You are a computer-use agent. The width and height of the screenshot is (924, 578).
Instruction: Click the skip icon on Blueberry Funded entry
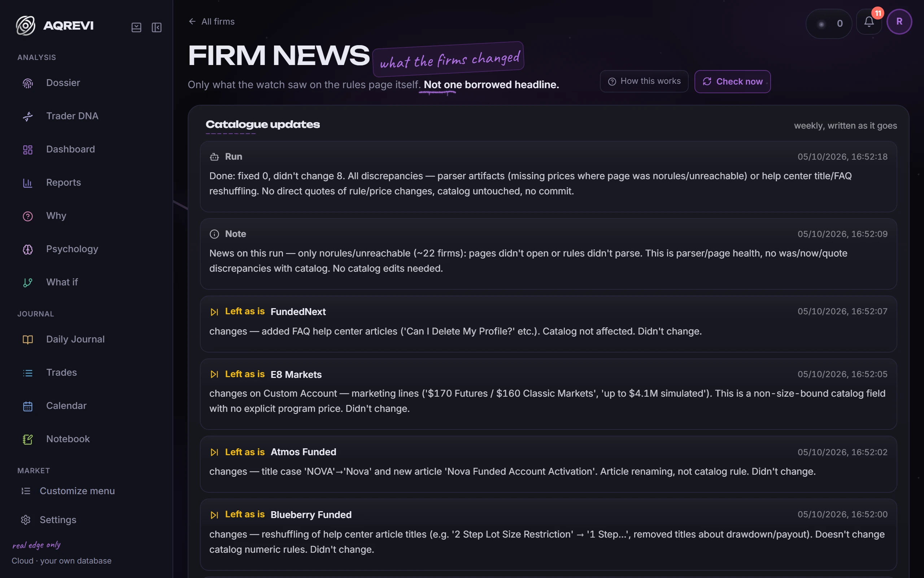point(214,515)
